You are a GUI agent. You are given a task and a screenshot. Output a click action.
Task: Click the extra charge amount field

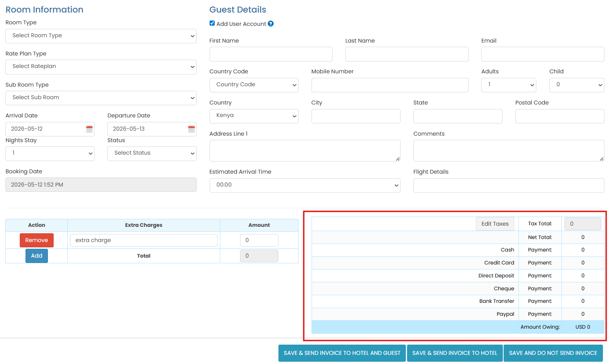[259, 240]
